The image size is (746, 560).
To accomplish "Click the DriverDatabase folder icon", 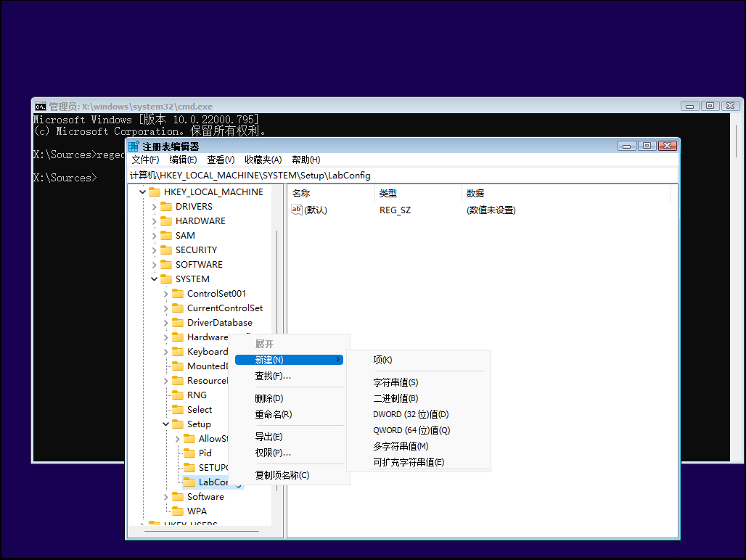I will [x=178, y=322].
